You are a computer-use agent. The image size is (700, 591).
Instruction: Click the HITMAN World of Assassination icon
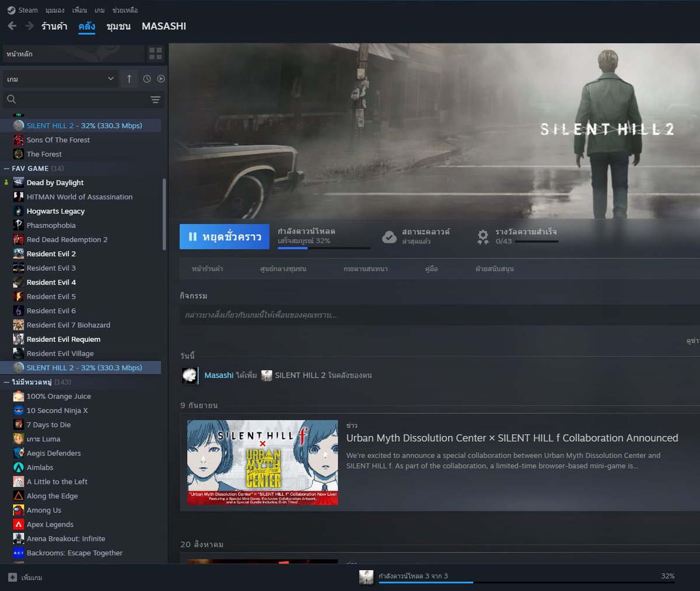pos(19,197)
